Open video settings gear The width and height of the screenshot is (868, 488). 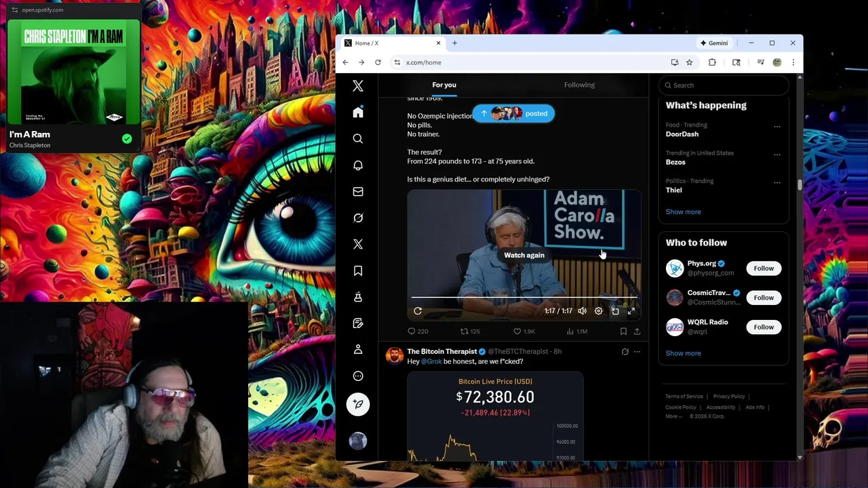(x=599, y=311)
